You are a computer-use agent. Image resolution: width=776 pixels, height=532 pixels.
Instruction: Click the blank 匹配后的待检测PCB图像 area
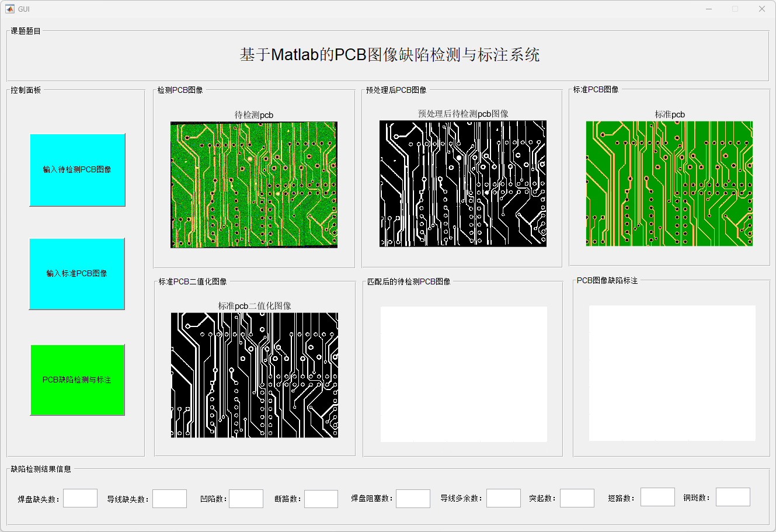[463, 373]
